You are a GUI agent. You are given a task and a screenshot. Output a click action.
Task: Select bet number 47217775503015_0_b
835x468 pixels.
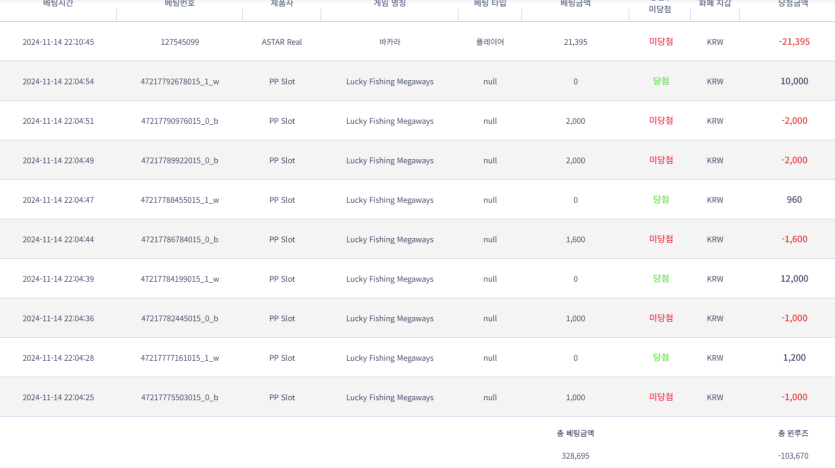pyautogui.click(x=180, y=398)
